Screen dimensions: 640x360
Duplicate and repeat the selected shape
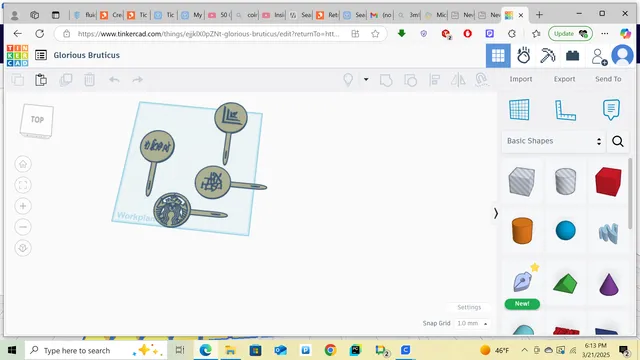point(66,80)
